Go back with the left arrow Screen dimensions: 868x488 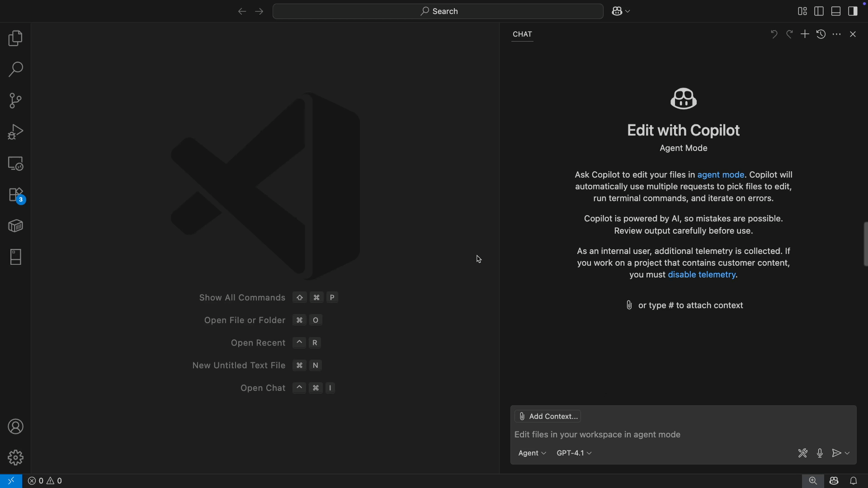[242, 11]
